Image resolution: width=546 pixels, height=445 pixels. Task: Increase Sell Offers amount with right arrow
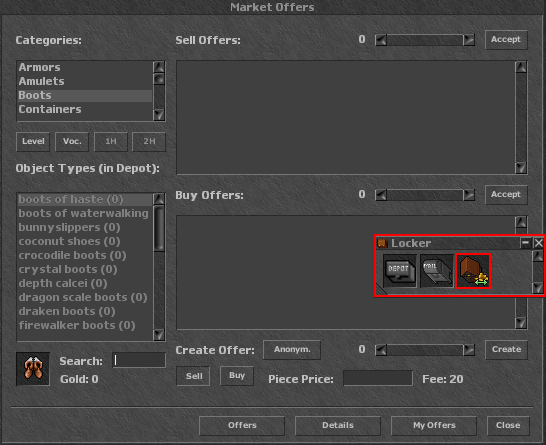click(469, 40)
